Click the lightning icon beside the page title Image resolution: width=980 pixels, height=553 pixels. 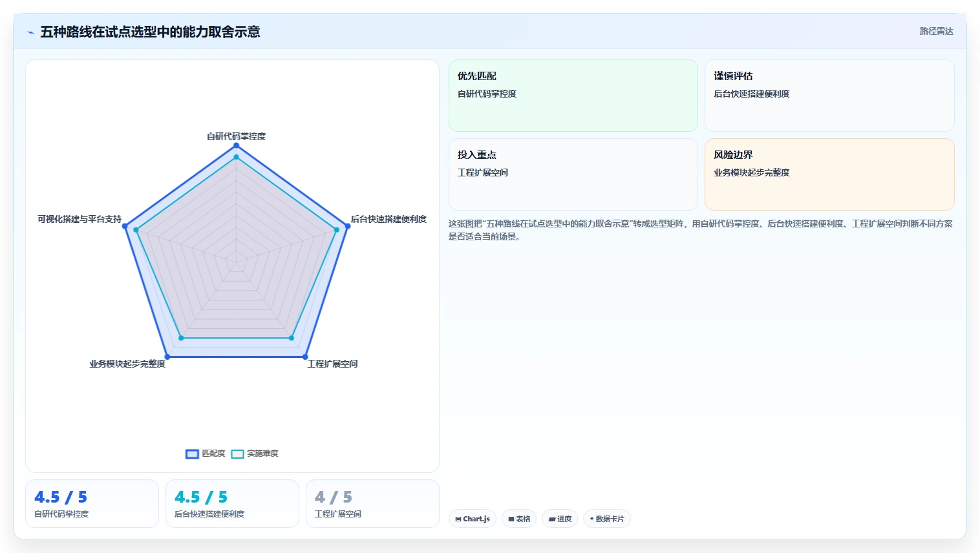(x=30, y=32)
